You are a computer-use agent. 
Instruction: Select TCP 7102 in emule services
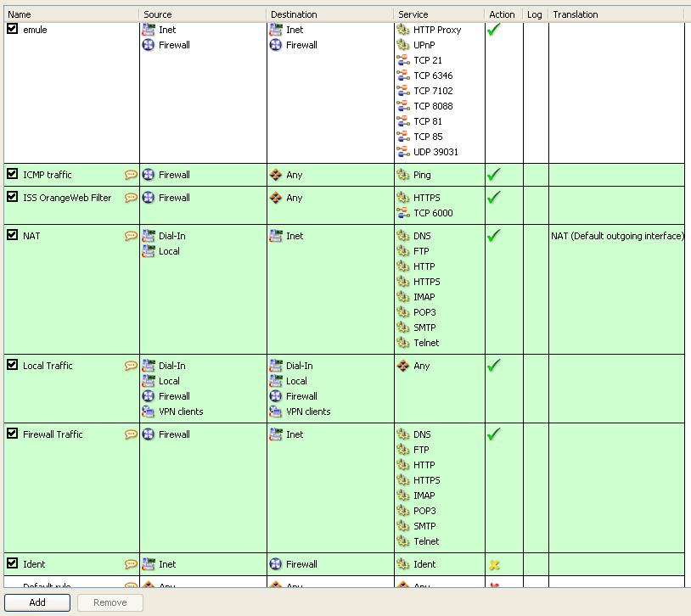pyautogui.click(x=433, y=91)
